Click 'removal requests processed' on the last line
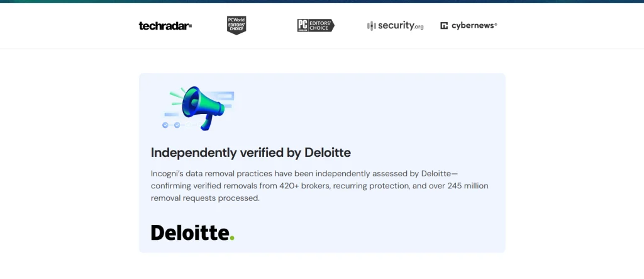The width and height of the screenshot is (644, 279). pyautogui.click(x=204, y=198)
